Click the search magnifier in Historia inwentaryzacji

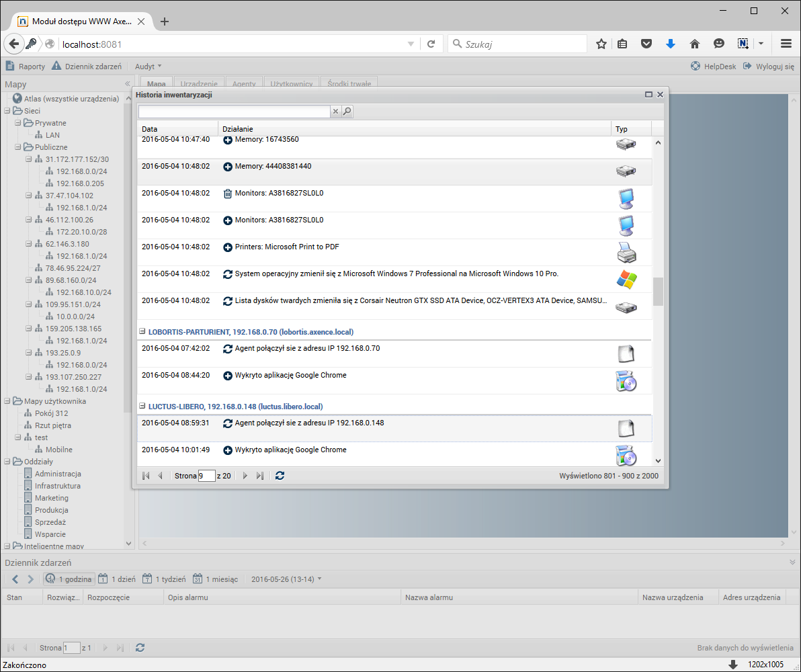(x=347, y=112)
